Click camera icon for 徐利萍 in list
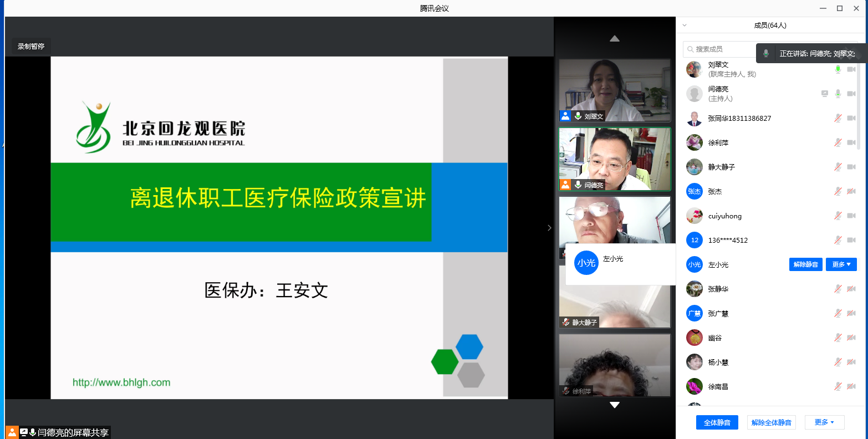The width and height of the screenshot is (868, 439). pos(851,142)
